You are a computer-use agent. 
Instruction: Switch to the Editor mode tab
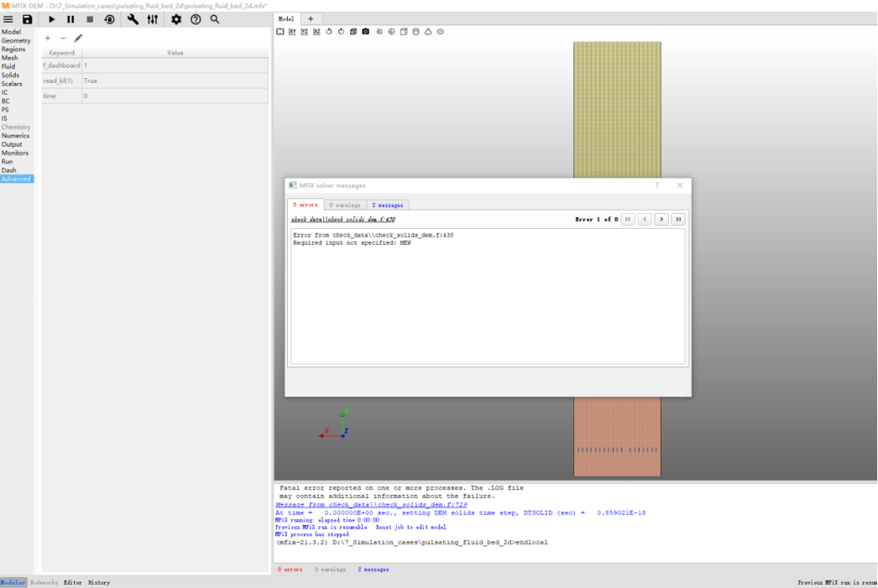(73, 582)
